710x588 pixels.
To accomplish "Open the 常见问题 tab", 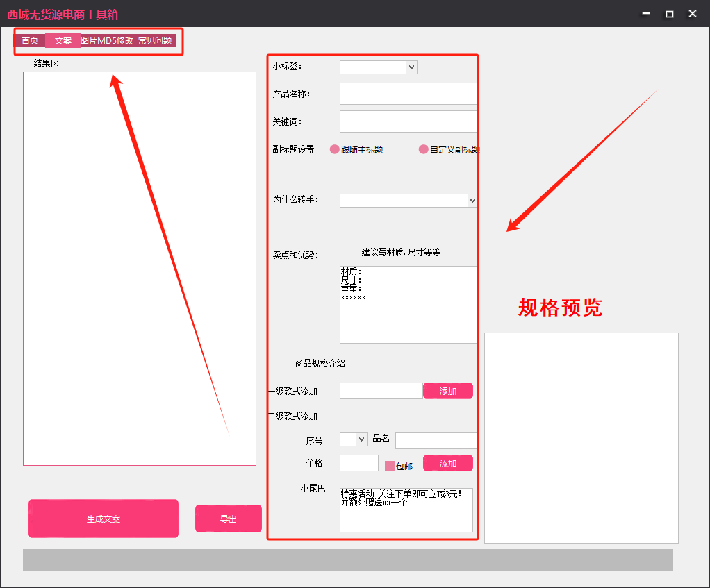I will [155, 41].
